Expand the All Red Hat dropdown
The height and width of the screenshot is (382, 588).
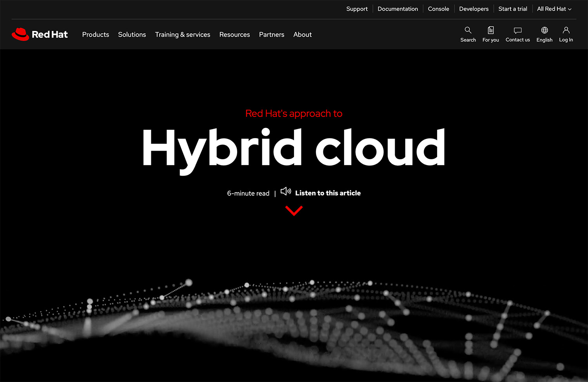tap(554, 9)
